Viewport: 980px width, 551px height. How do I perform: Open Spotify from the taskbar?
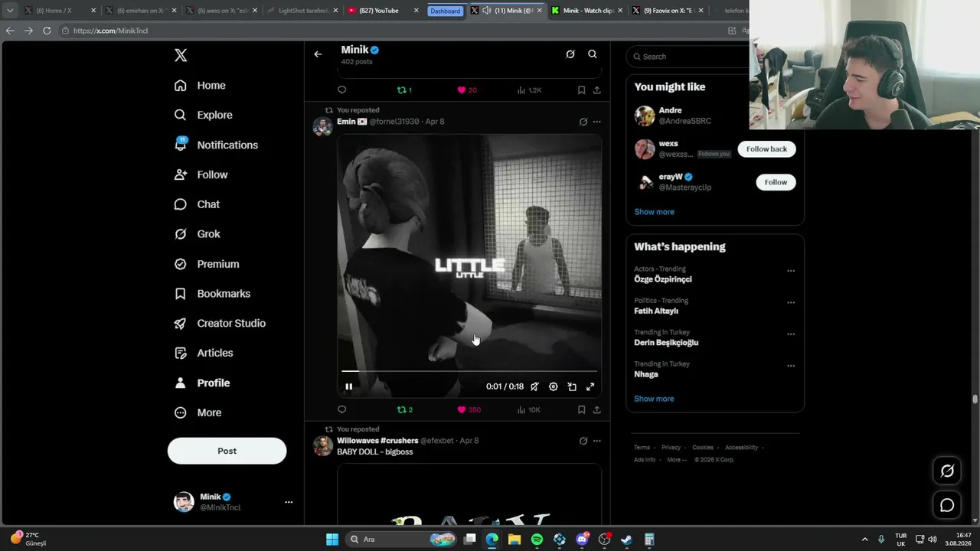pyautogui.click(x=537, y=540)
